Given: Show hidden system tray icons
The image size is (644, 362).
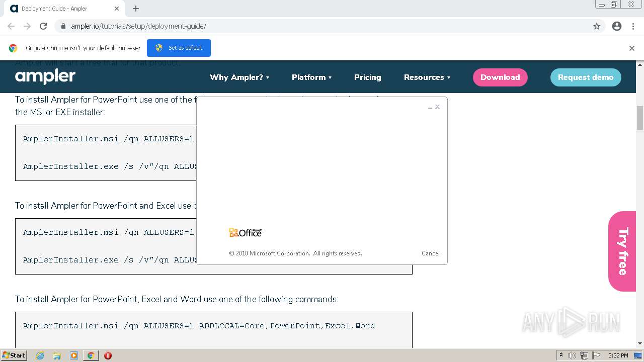Looking at the screenshot, I should point(561,355).
